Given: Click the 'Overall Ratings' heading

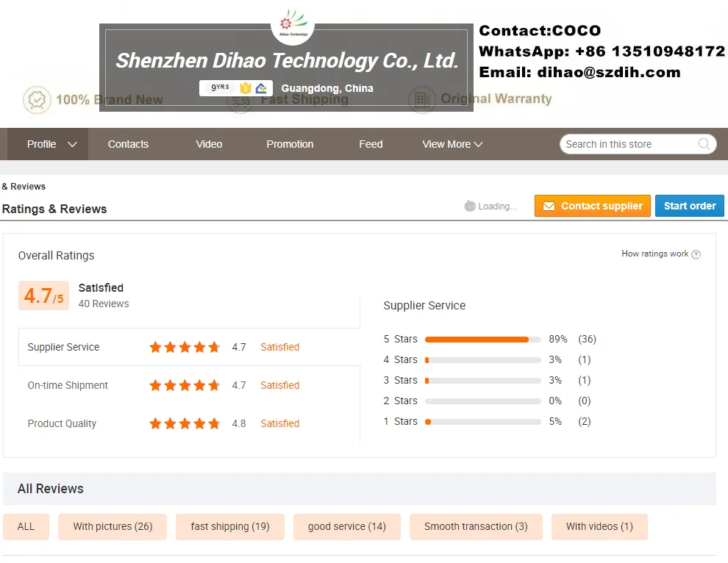Looking at the screenshot, I should coord(56,256).
